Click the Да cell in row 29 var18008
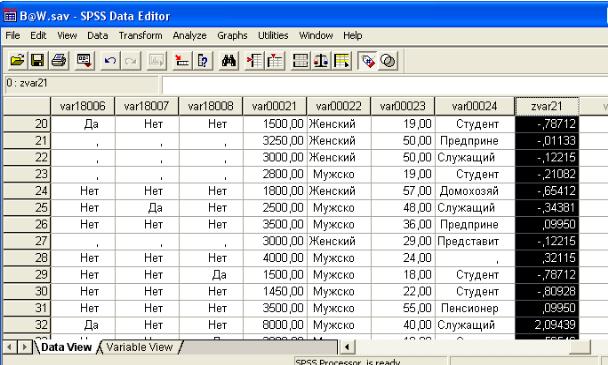The image size is (608, 365). point(211,275)
